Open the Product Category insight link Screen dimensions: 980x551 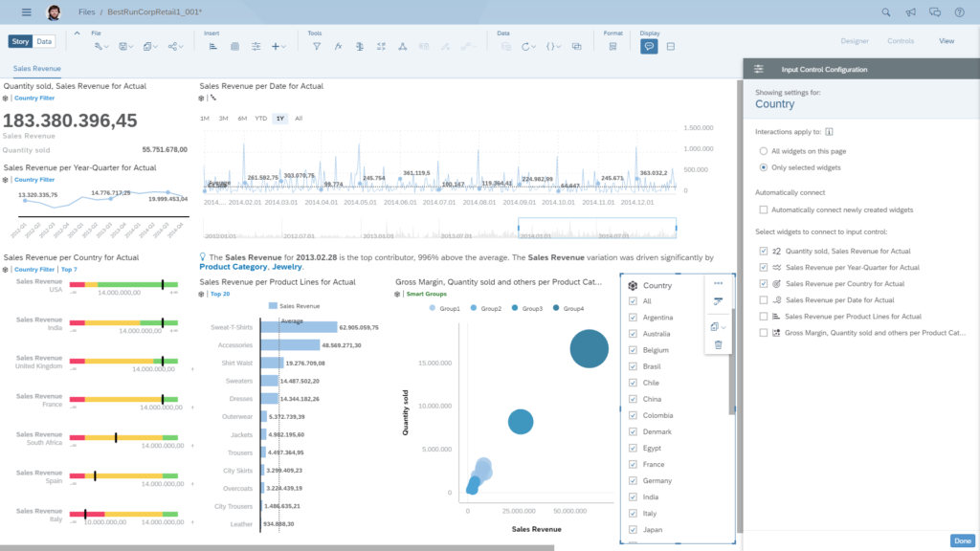pos(234,267)
